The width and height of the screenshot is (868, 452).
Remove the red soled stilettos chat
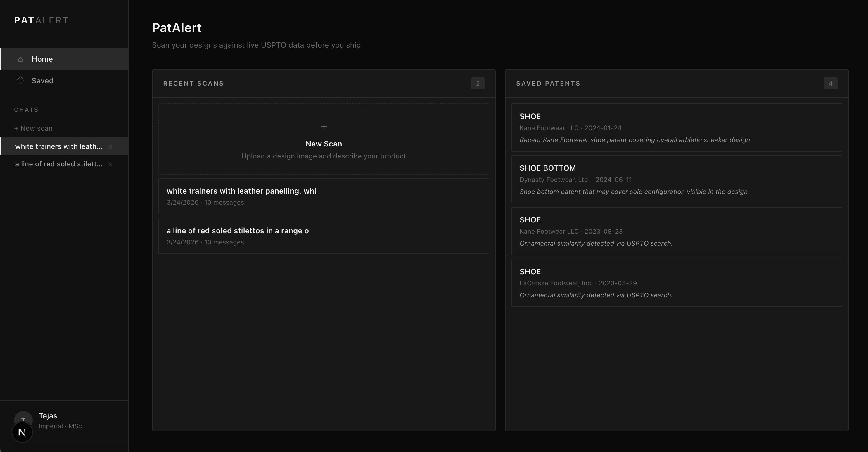110,164
